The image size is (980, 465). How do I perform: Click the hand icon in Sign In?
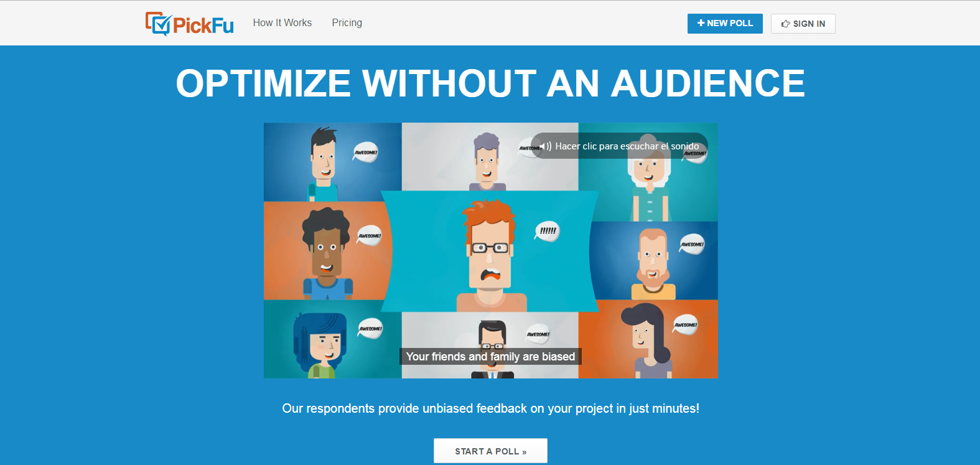coord(786,24)
